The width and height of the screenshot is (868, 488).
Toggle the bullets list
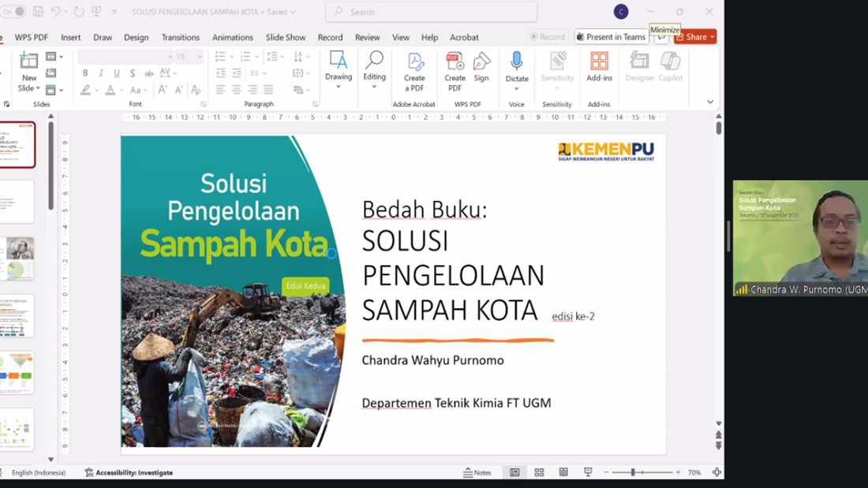point(220,57)
